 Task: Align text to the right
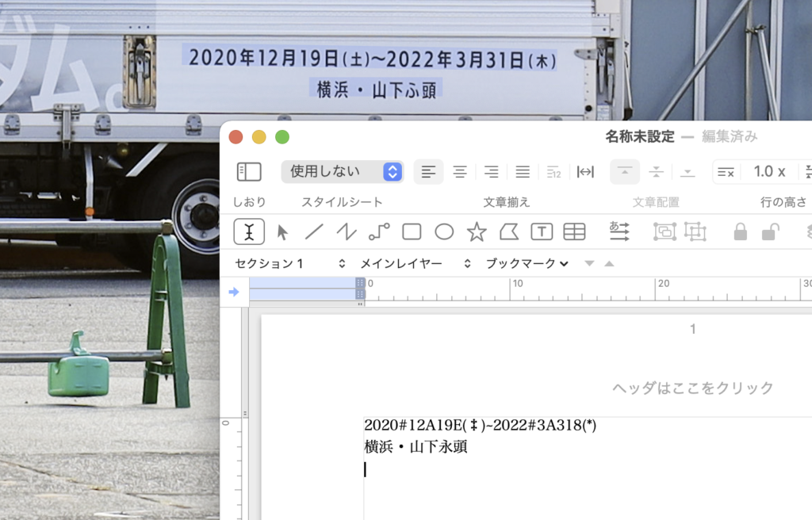click(x=492, y=171)
